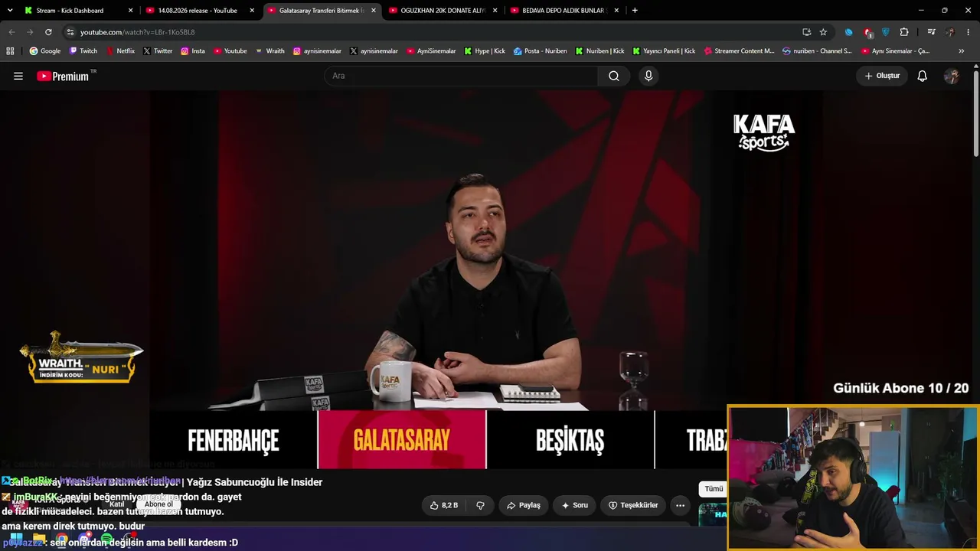Open Wraith bookmark
This screenshot has height=551, width=980.
(x=269, y=51)
